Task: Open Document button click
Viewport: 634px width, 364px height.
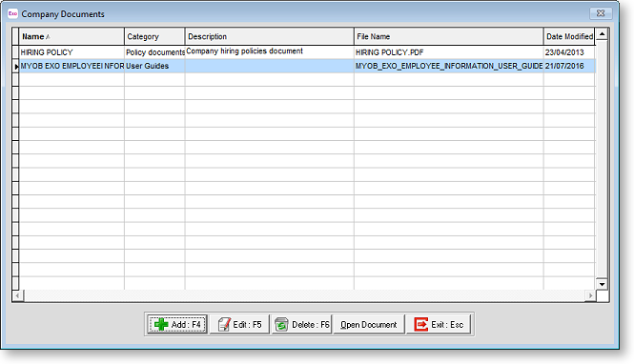Action: point(369,324)
